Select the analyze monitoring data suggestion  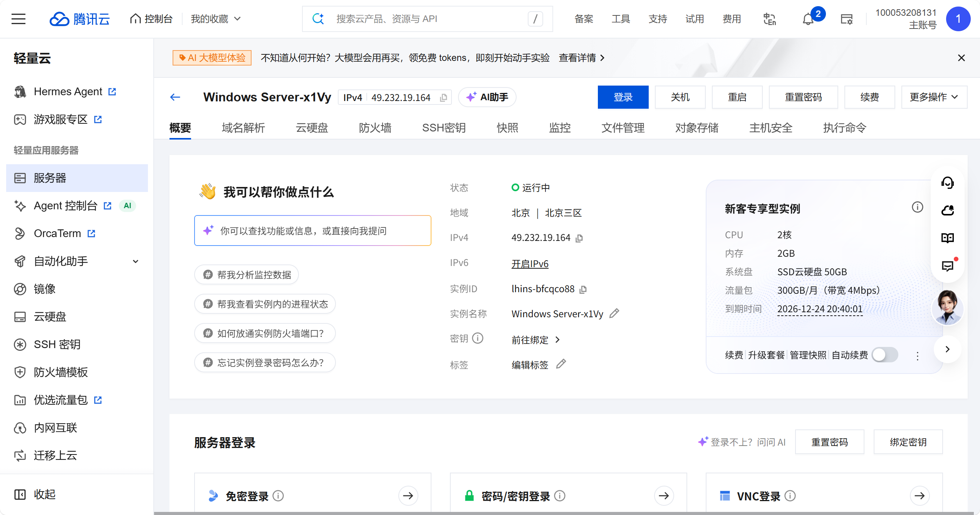coord(247,274)
